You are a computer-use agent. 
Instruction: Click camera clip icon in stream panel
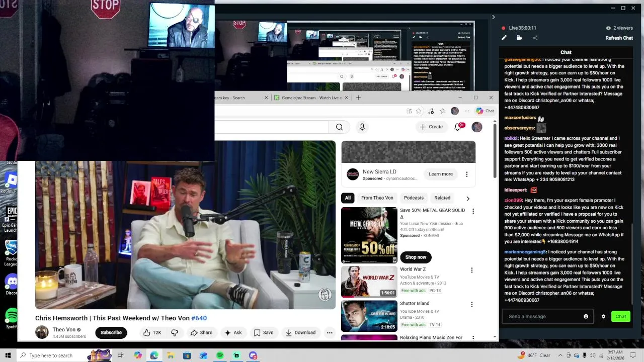(x=519, y=38)
